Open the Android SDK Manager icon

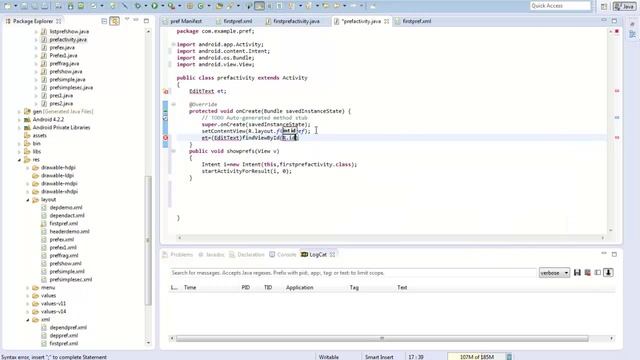pyautogui.click(x=71, y=6)
